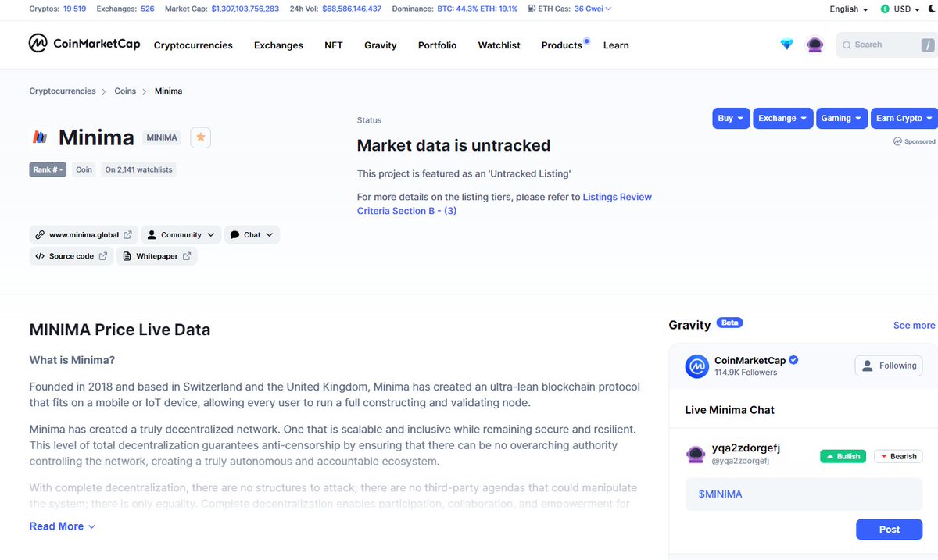Click the search magnifier icon
Screen dimensions: 938x560
coord(847,45)
